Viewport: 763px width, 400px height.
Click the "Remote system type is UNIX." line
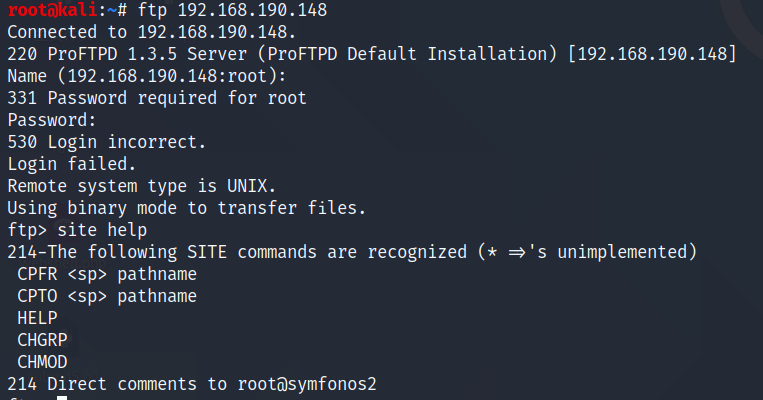[x=142, y=186]
